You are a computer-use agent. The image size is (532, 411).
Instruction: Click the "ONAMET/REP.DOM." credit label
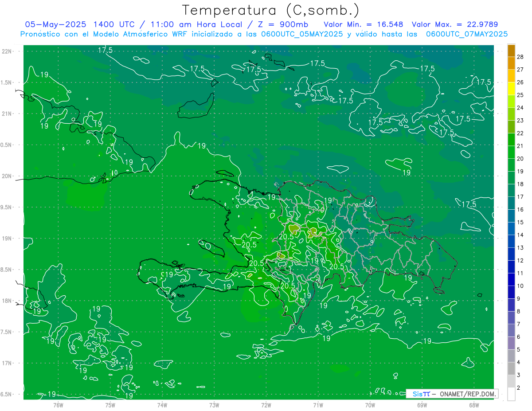tap(467, 394)
